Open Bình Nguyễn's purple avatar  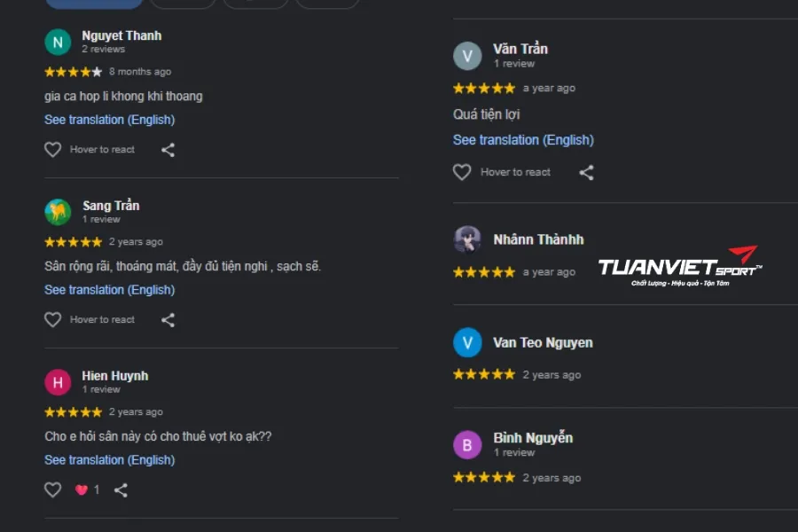click(x=467, y=444)
